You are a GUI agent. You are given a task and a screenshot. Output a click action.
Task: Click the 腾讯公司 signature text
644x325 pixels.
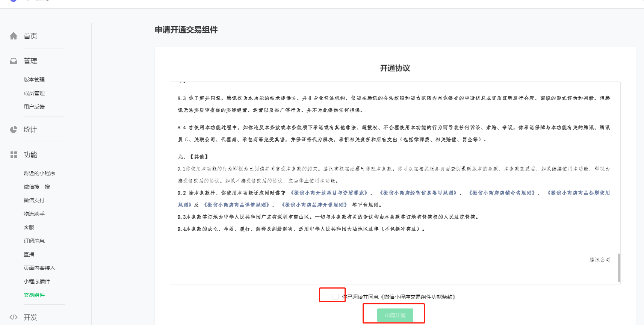coord(600,260)
